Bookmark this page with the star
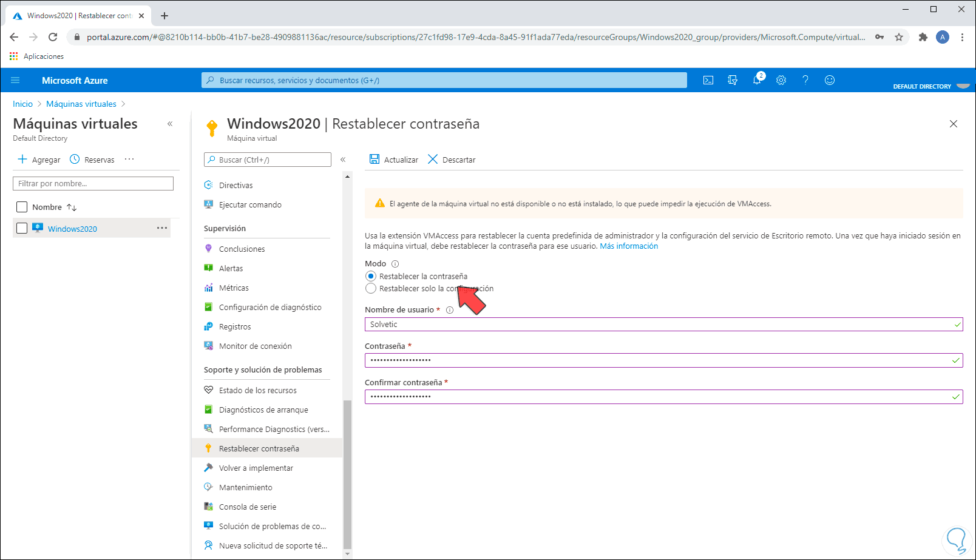This screenshot has height=560, width=976. tap(899, 37)
